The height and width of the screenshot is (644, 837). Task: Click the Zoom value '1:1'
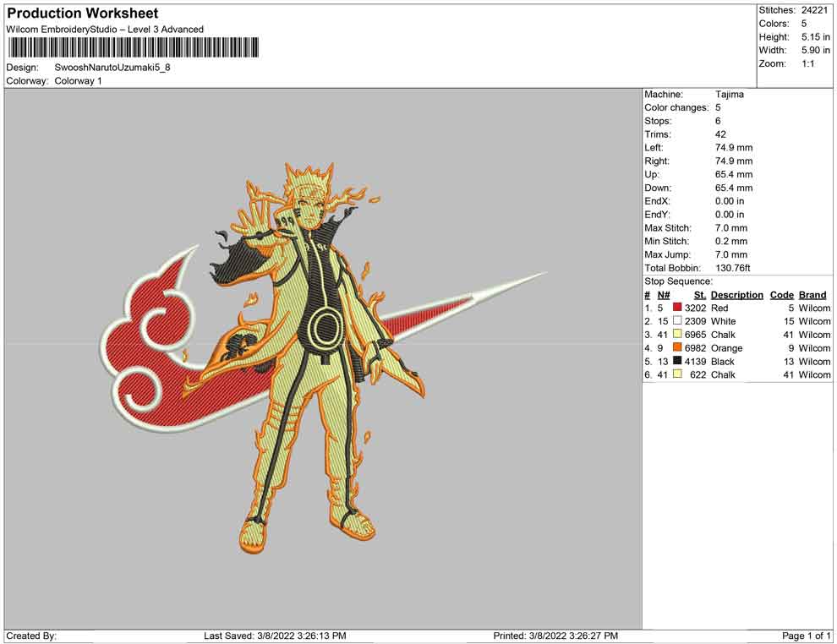click(807, 63)
